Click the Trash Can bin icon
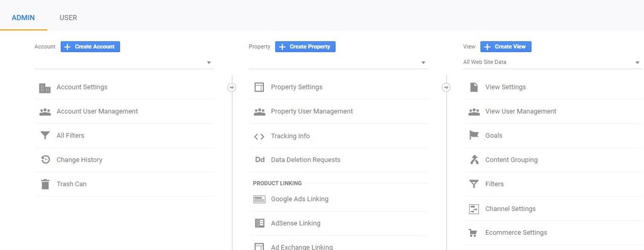644x250 pixels. tap(45, 184)
